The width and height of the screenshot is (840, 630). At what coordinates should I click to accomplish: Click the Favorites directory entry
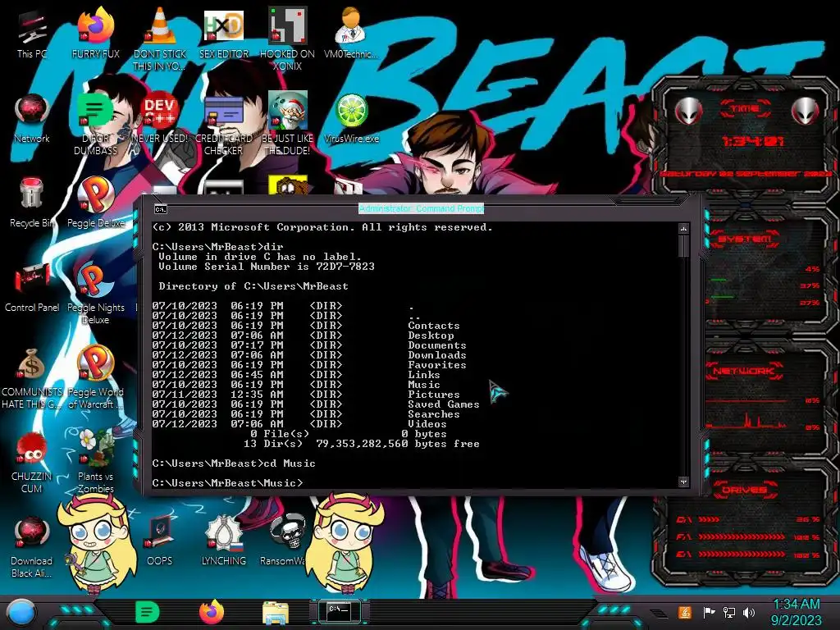[436, 365]
